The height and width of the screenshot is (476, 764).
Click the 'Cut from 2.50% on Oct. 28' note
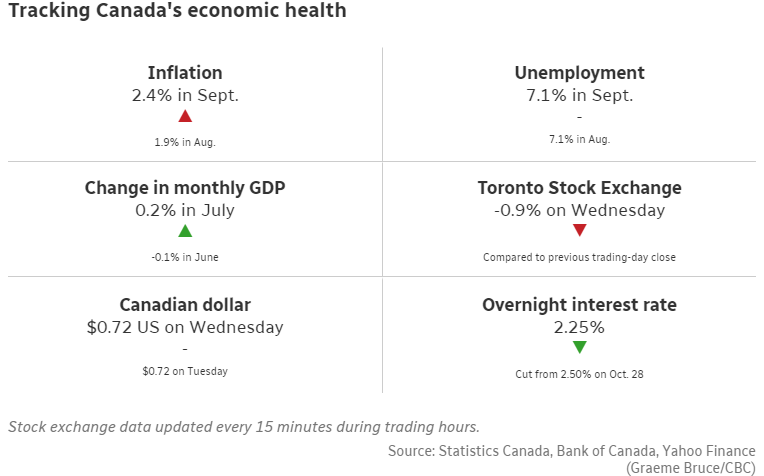click(x=579, y=375)
